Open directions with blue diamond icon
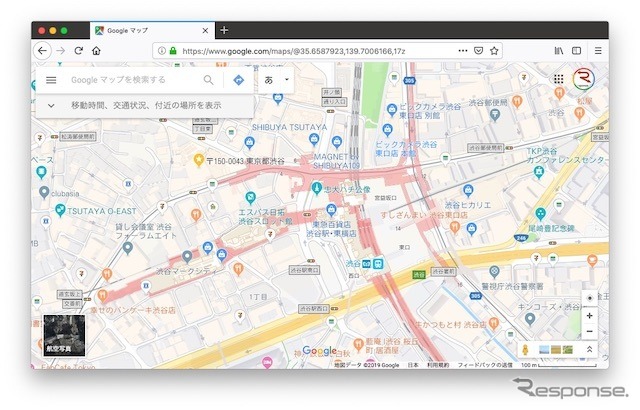The height and width of the screenshot is (410, 640). (x=239, y=80)
